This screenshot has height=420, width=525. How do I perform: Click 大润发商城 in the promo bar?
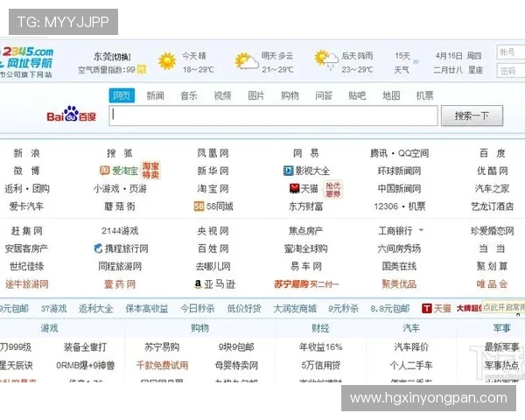pos(295,309)
